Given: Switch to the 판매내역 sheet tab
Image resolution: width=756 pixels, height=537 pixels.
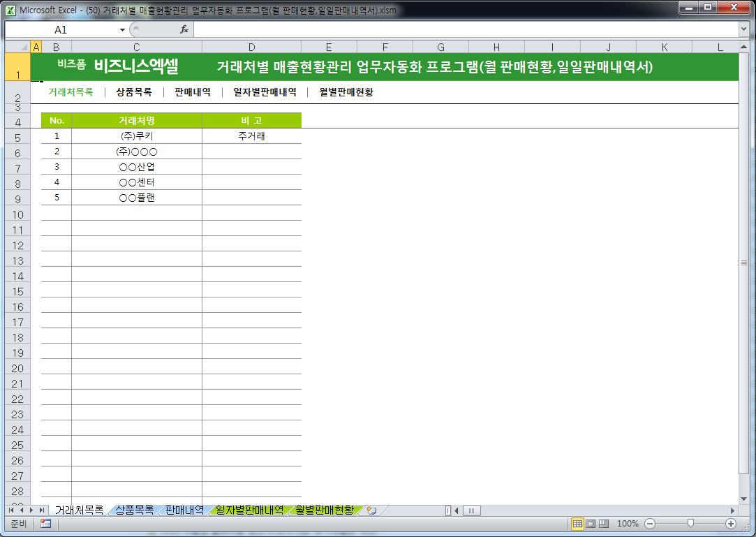Looking at the screenshot, I should pos(184,510).
